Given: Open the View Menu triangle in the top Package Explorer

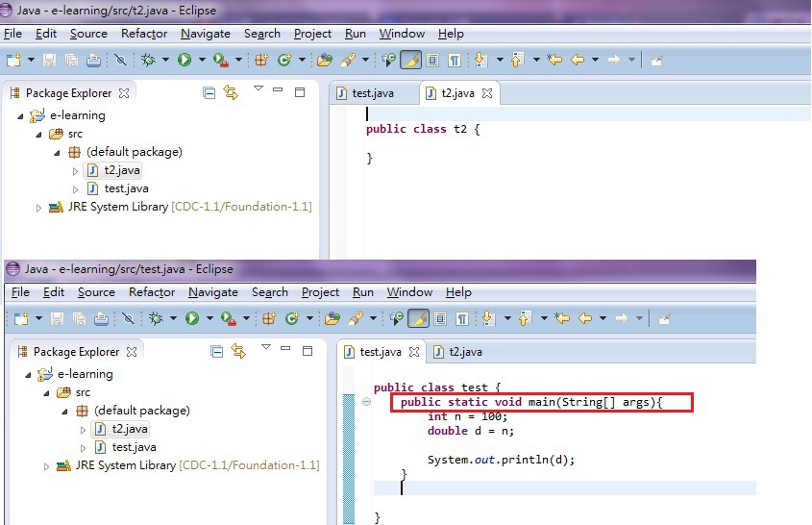Looking at the screenshot, I should tap(258, 88).
